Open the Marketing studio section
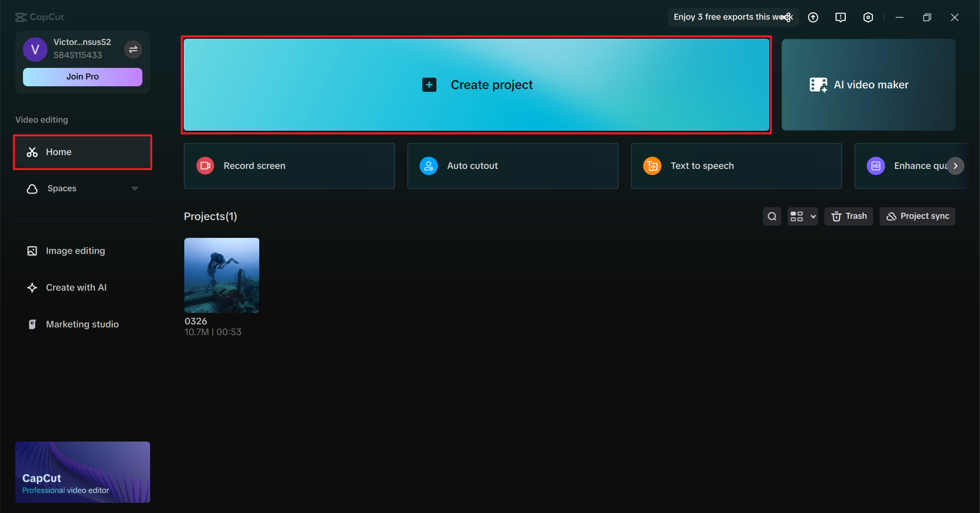Screen dimensions: 980x513 (x=82, y=324)
